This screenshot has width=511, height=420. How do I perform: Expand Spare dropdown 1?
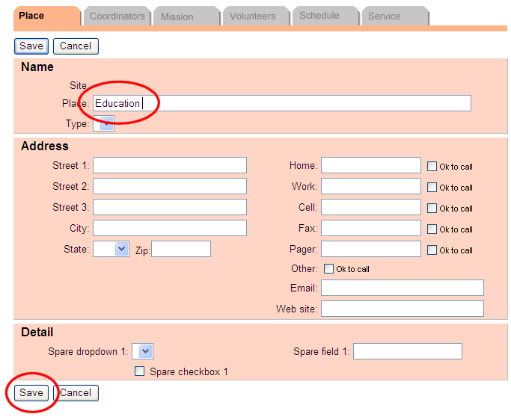[x=142, y=351]
